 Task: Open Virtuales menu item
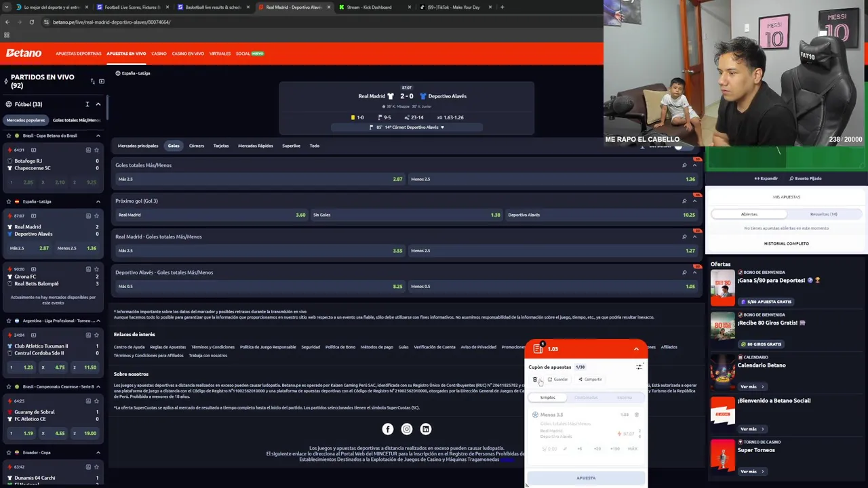[220, 54]
